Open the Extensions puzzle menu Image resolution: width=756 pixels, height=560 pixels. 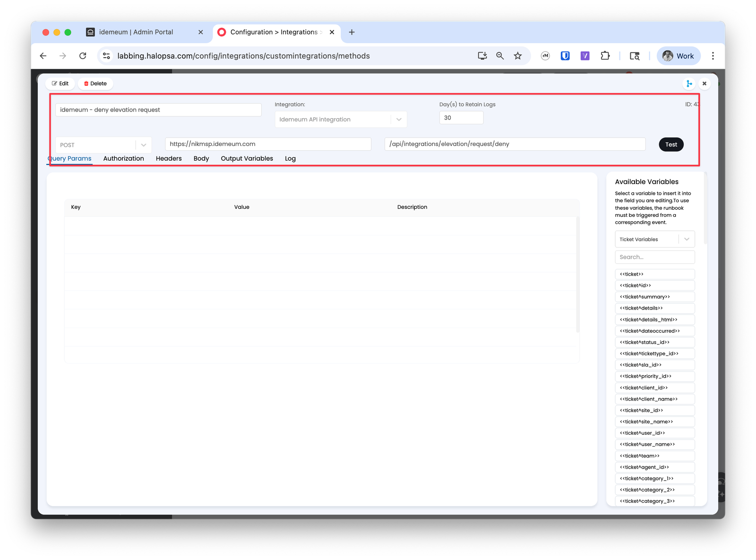(x=605, y=56)
